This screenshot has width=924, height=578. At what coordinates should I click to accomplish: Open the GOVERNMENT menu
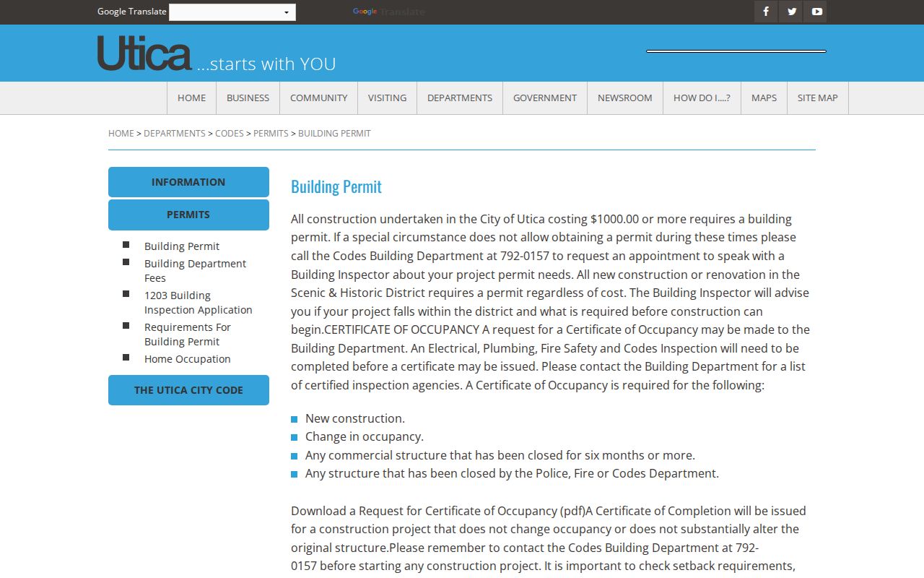(x=545, y=98)
